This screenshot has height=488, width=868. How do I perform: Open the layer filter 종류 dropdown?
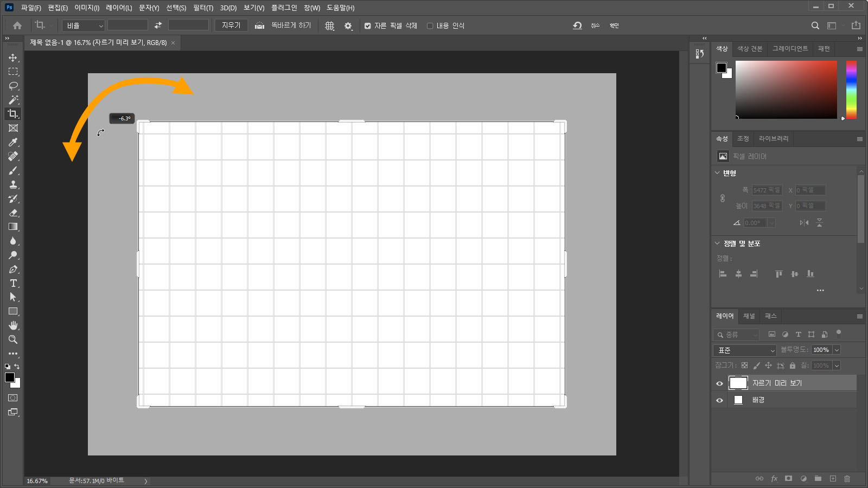click(x=737, y=335)
